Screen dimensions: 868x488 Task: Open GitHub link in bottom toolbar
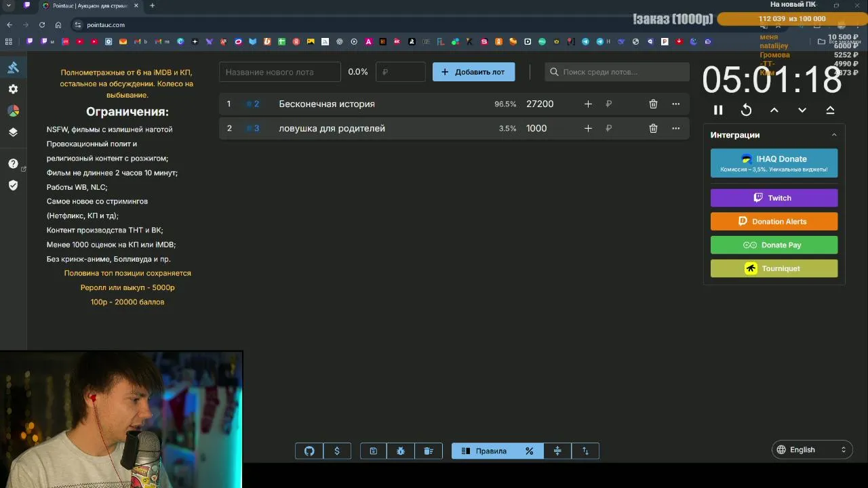coord(309,451)
